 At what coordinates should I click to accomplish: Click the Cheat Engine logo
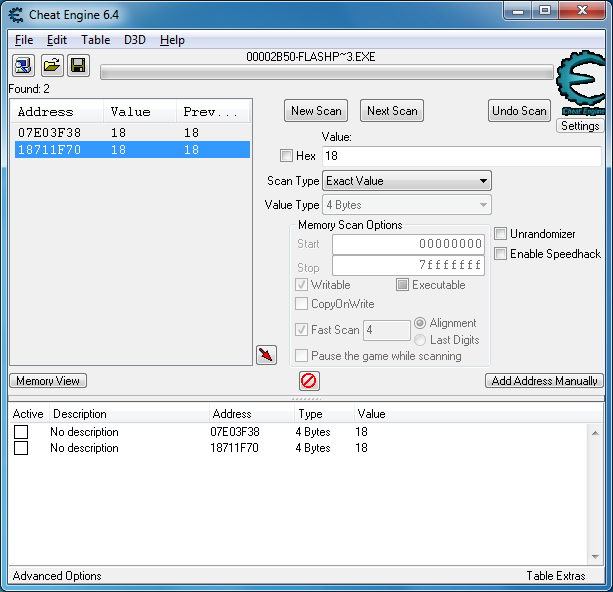(x=581, y=83)
